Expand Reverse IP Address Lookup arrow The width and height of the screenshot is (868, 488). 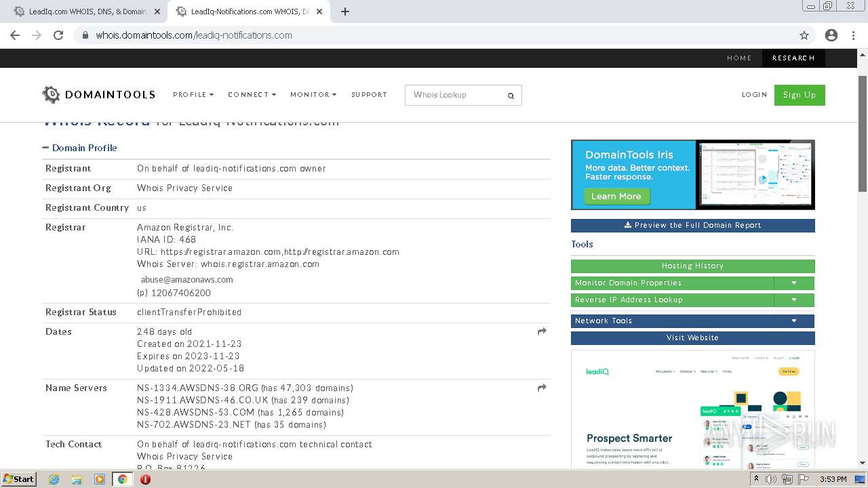(794, 300)
